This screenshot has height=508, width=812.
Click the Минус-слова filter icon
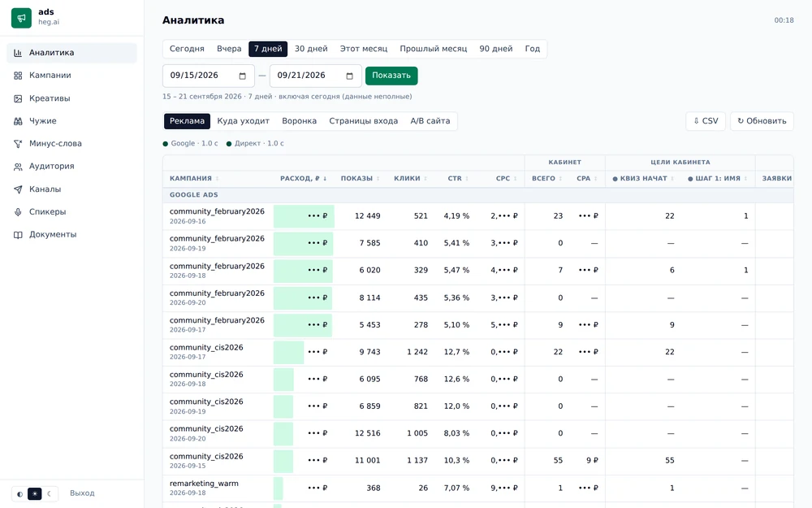point(18,144)
